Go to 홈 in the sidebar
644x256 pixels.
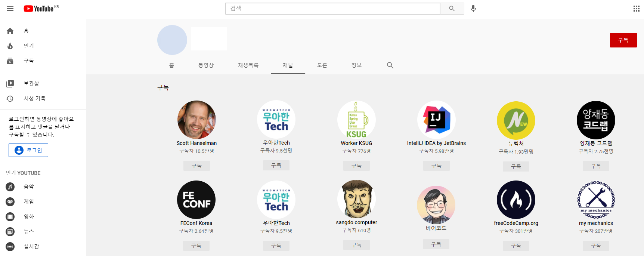[43, 31]
